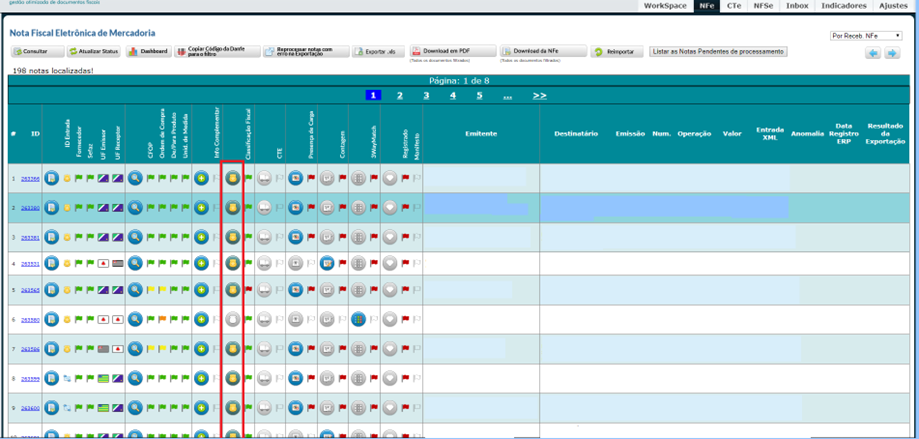This screenshot has width=919, height=439.
Task: Click the Presença de Carga icon in row 5
Action: click(x=296, y=292)
